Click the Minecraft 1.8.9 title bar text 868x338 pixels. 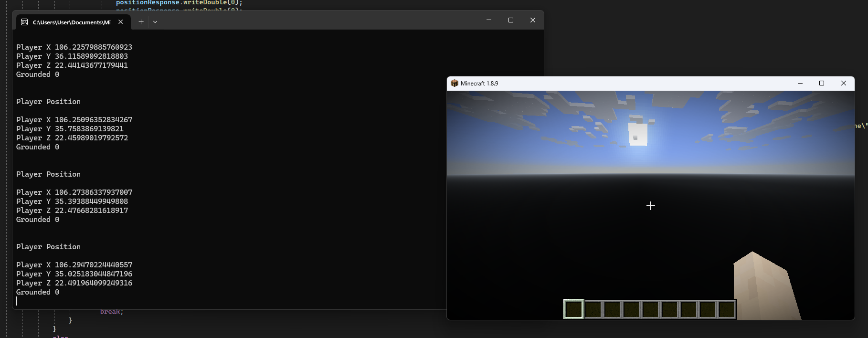click(x=479, y=84)
